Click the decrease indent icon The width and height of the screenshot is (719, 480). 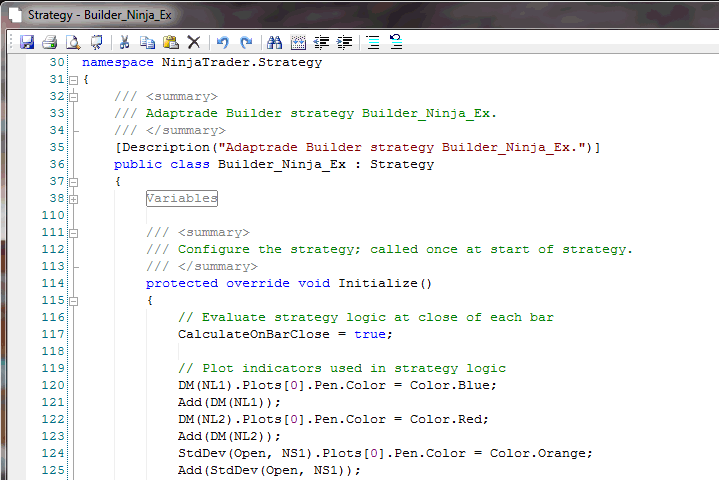pyautogui.click(x=321, y=42)
